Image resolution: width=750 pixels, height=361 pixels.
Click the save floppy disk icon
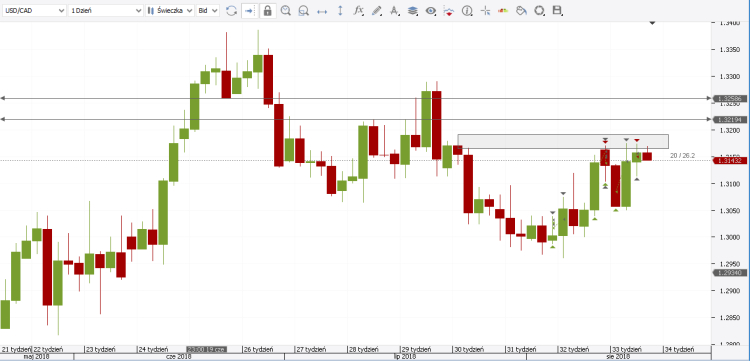pos(557,10)
